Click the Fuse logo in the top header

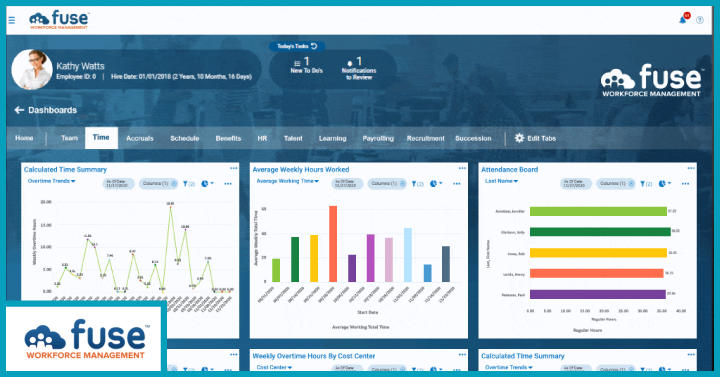click(x=59, y=20)
